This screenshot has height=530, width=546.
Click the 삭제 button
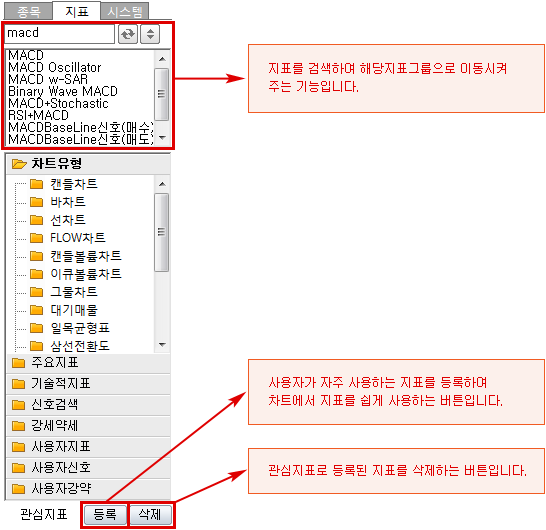[x=150, y=514]
